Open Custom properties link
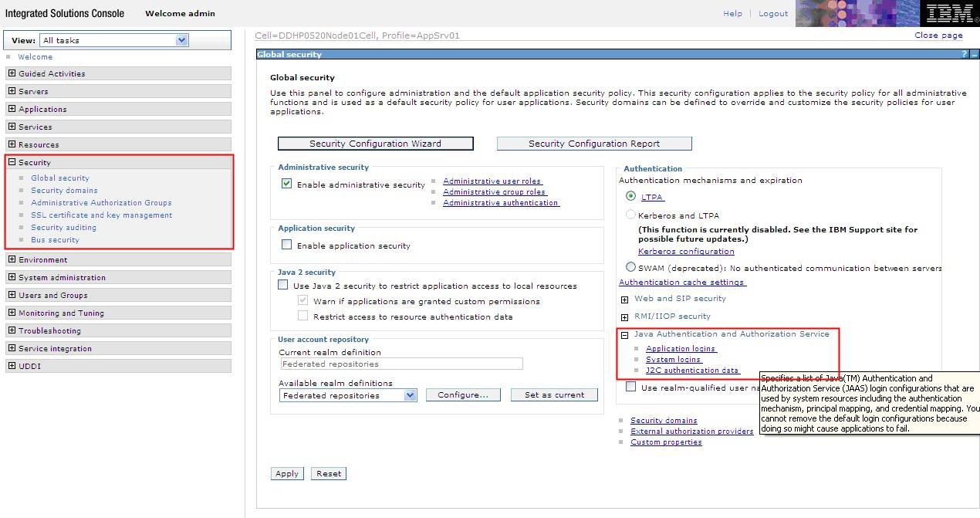 click(666, 442)
